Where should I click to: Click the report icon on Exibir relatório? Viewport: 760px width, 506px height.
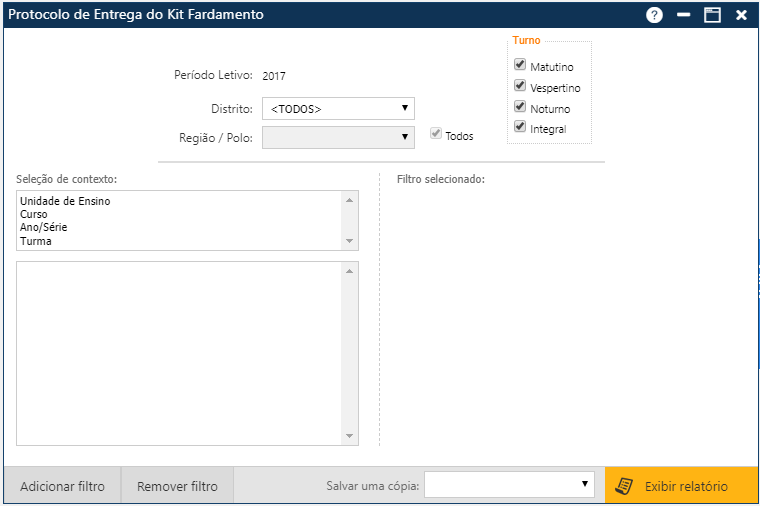coord(624,486)
